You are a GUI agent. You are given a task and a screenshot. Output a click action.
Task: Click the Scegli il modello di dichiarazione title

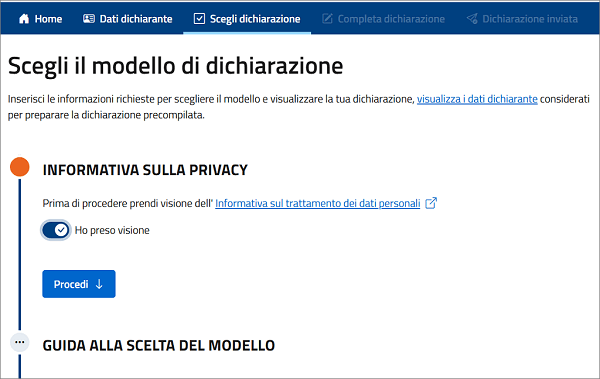175,66
